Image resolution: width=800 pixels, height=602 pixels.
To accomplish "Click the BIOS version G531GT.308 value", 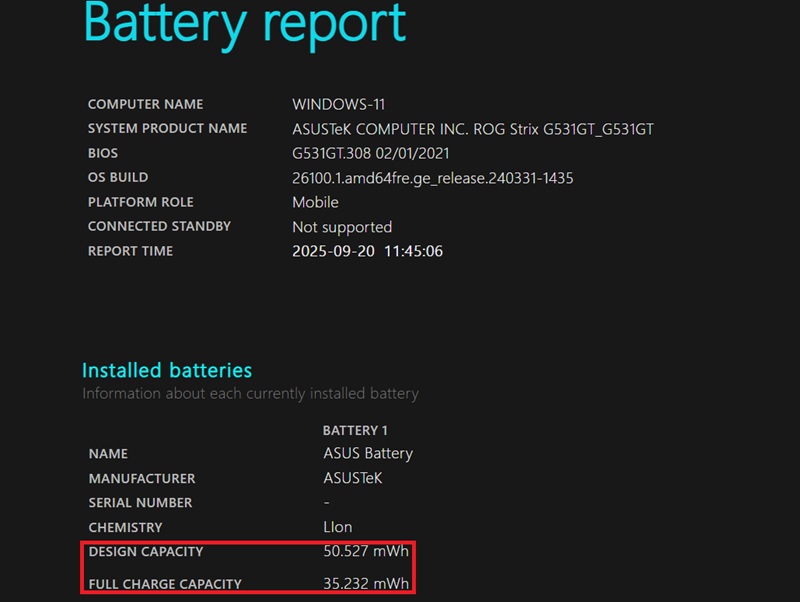I will coord(370,153).
